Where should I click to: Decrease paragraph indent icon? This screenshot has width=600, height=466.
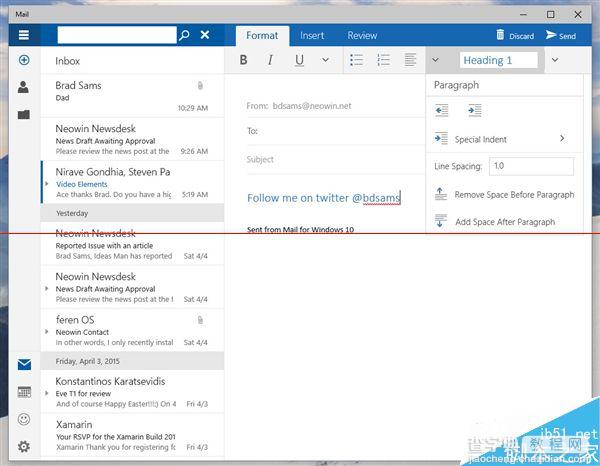[442, 111]
